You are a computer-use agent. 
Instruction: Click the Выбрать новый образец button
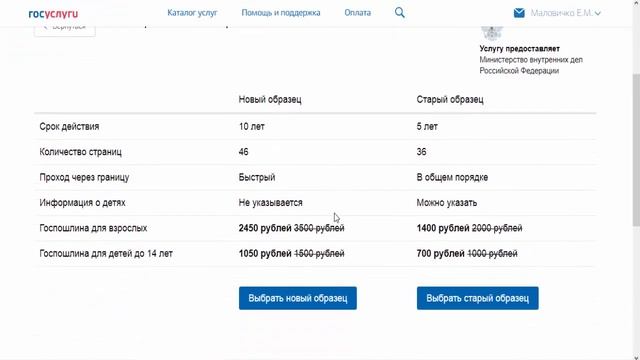[298, 298]
